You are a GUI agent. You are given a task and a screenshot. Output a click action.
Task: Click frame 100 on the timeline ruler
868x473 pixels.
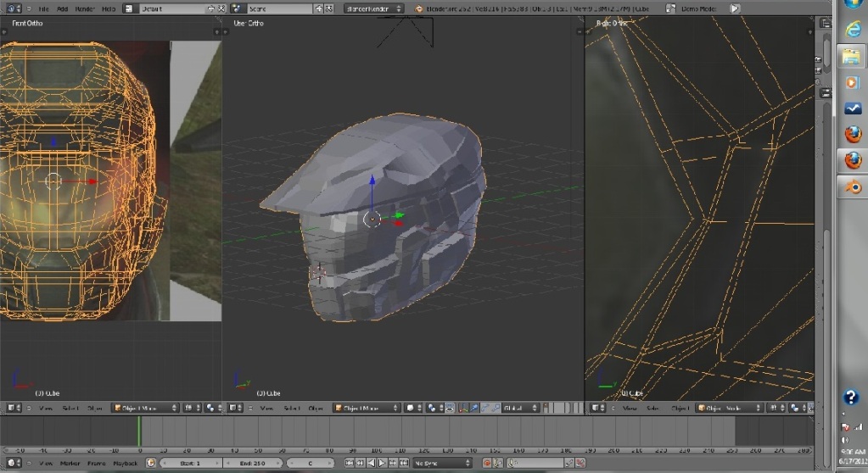click(x=377, y=451)
